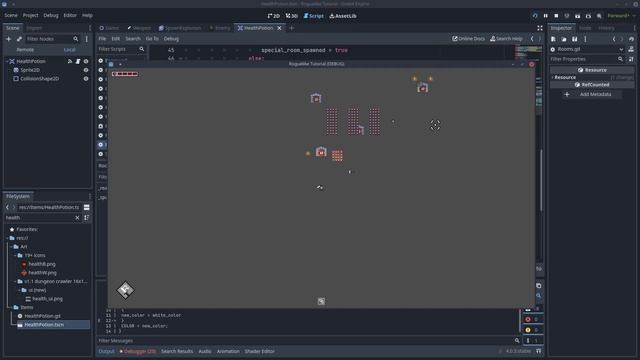Click the save resource icon in Inspector
640x360 pixels.
574,39
